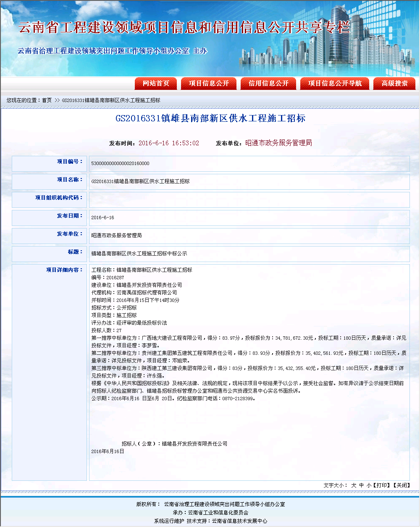Click the 项目编号 row label
The width and height of the screenshot is (420, 527).
pos(70,161)
